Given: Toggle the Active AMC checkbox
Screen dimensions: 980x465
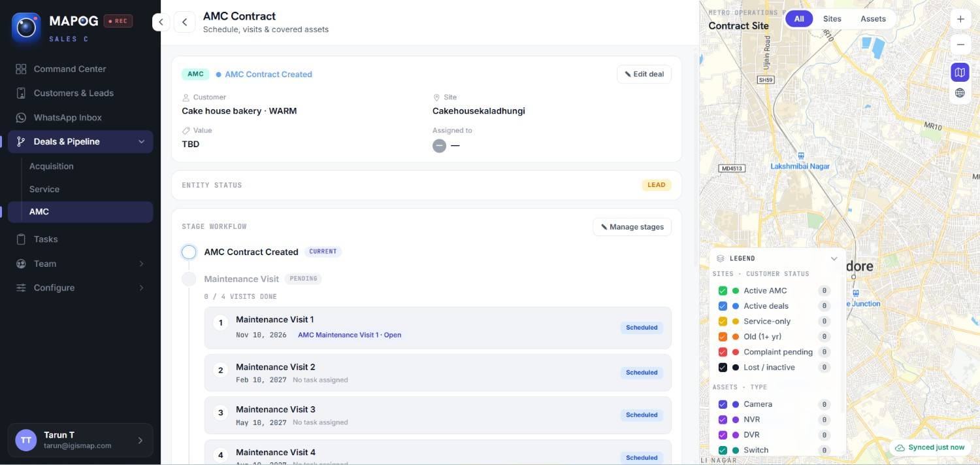Looking at the screenshot, I should pos(723,291).
